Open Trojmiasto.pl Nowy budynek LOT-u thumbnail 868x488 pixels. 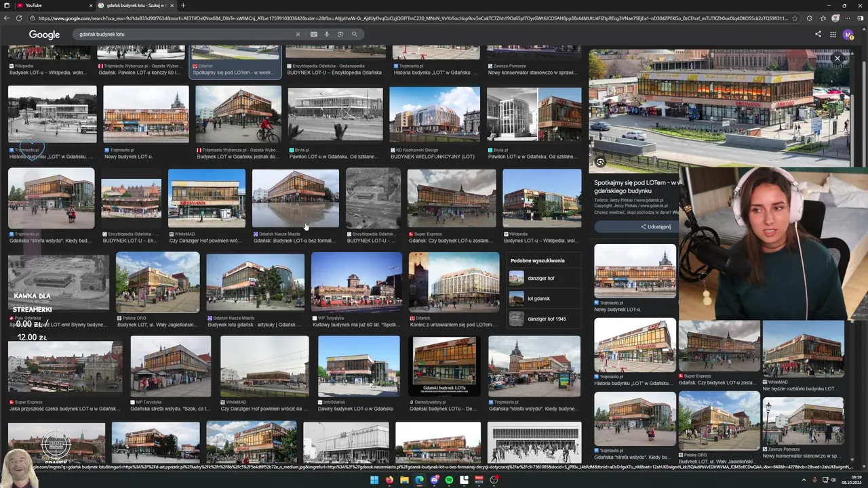(146, 114)
